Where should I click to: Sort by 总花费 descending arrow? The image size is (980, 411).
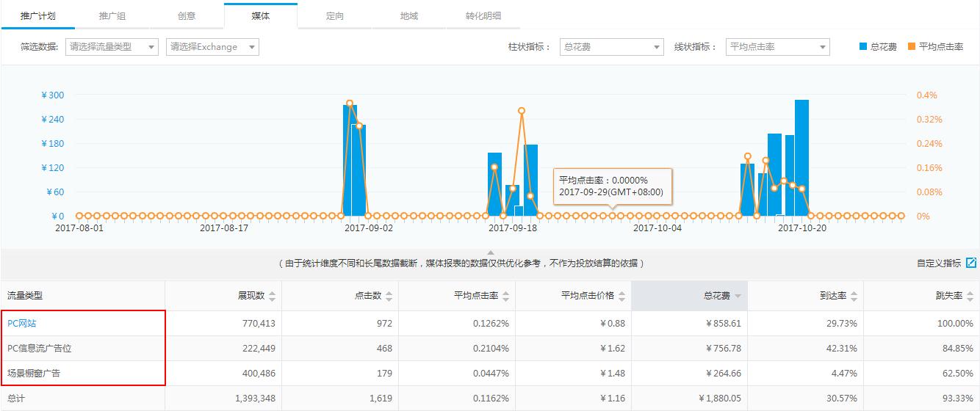[x=738, y=297]
